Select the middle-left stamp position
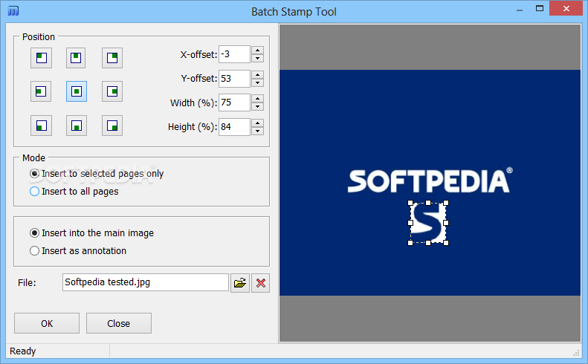 pyautogui.click(x=41, y=91)
